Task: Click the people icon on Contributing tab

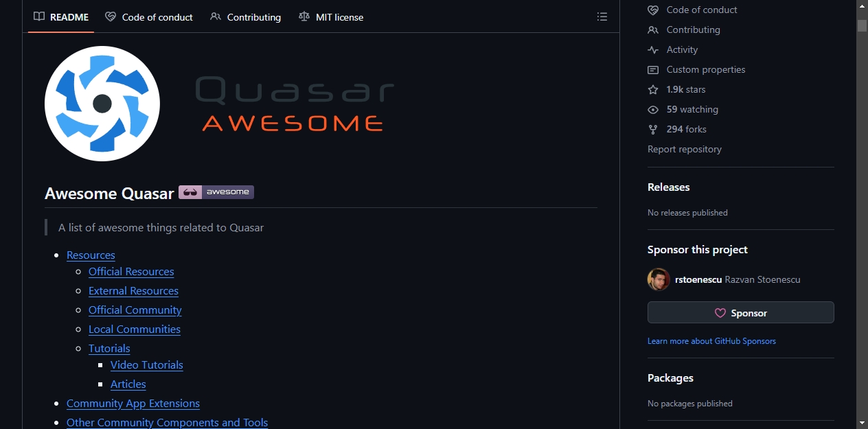Action: click(x=216, y=16)
